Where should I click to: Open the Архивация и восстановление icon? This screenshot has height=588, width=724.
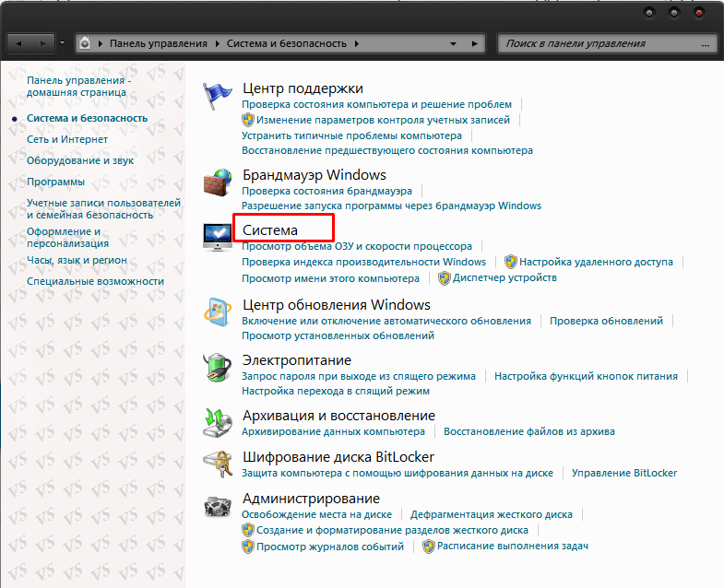(x=218, y=423)
